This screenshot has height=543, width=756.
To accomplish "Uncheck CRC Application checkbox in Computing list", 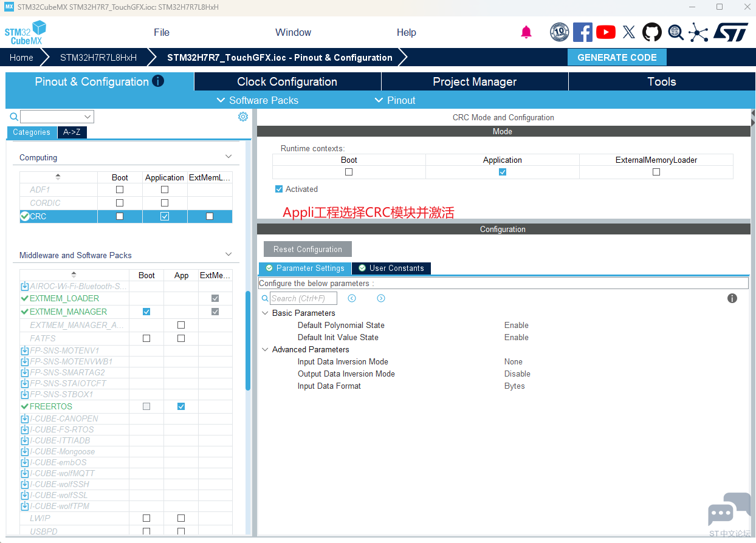I will pos(165,216).
